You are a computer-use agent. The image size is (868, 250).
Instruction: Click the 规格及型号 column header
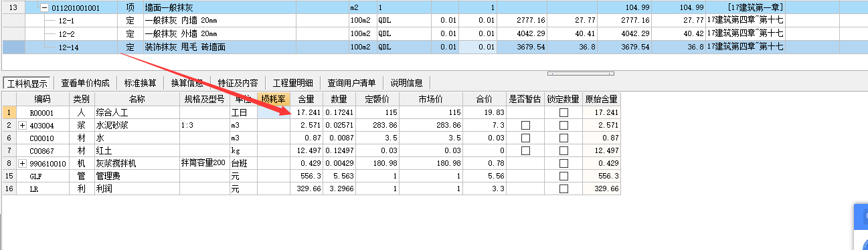204,99
